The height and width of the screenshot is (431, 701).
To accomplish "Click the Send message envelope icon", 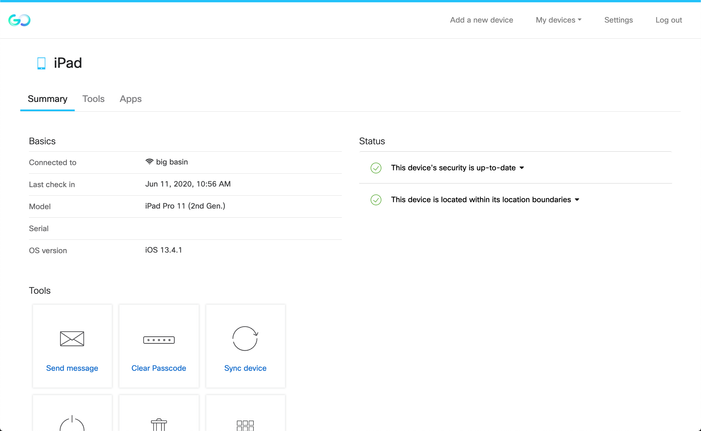I will pyautogui.click(x=72, y=339).
